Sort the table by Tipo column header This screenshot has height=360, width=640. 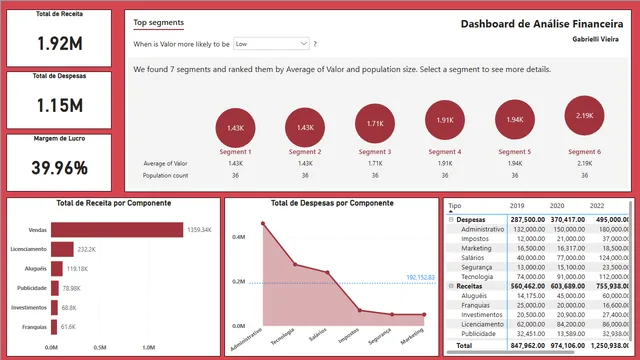click(x=455, y=206)
